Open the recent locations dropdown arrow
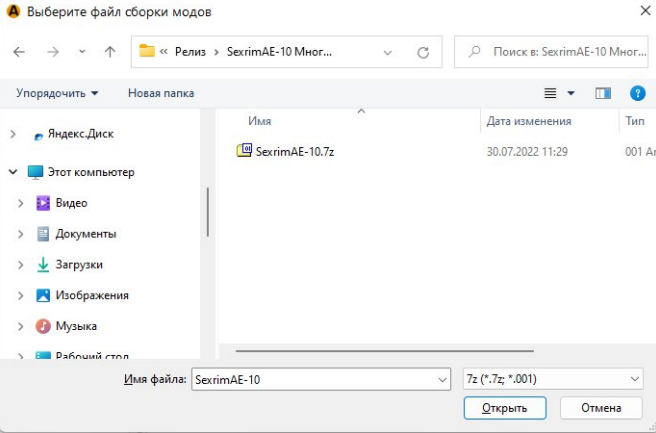Screen dimensions: 656x433 [82, 51]
